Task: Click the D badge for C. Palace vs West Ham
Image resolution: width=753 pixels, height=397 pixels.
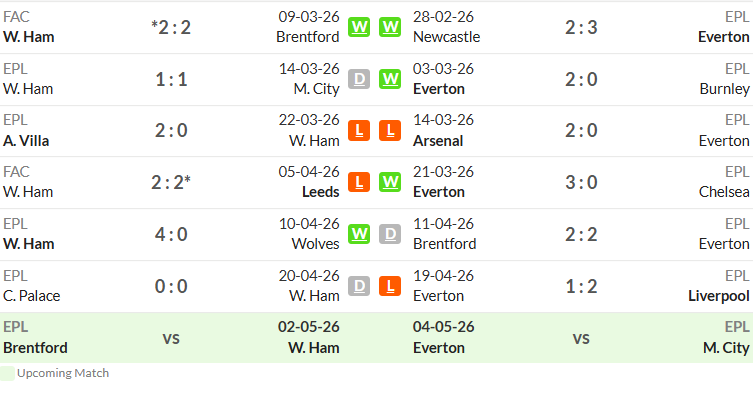Action: 359,286
